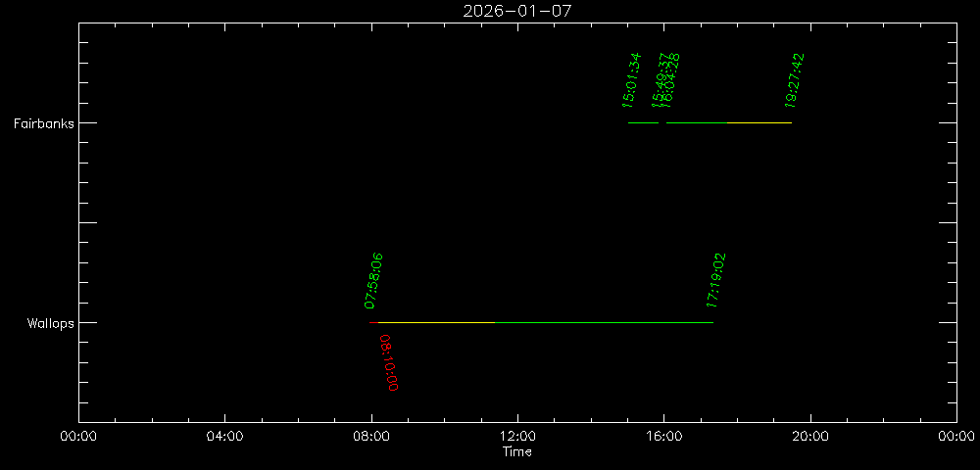Select the Fairbanks y-axis label
The width and height of the screenshot is (980, 470).
tap(43, 123)
